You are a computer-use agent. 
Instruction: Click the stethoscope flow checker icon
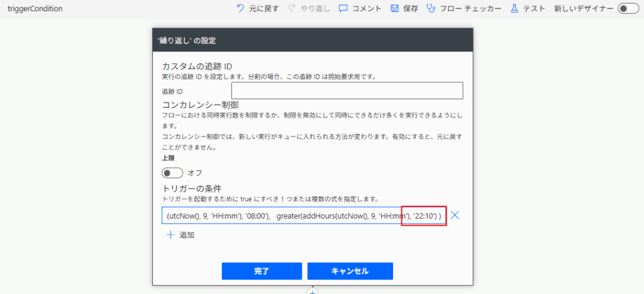pyautogui.click(x=431, y=9)
